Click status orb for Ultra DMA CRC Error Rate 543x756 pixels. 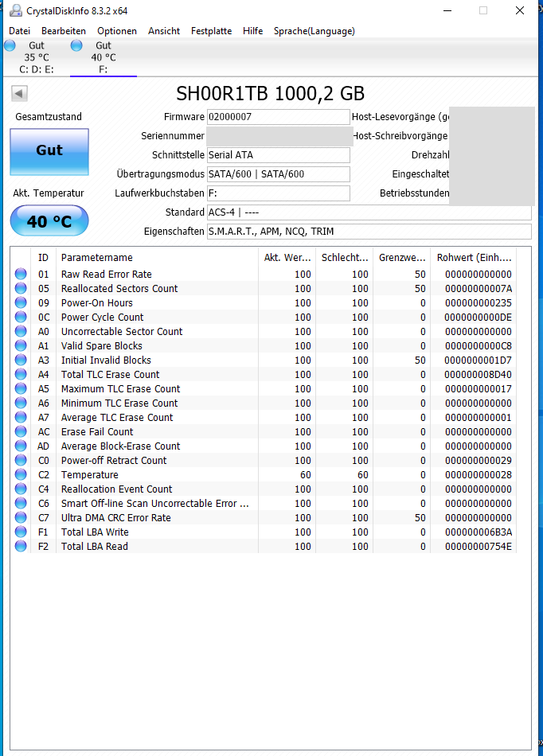point(21,517)
